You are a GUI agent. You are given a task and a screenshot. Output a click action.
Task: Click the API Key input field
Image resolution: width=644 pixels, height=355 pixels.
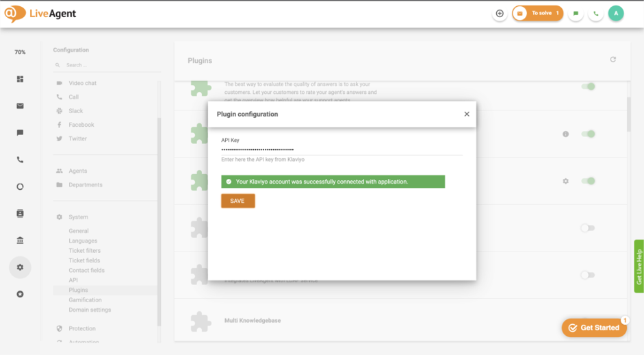342,149
